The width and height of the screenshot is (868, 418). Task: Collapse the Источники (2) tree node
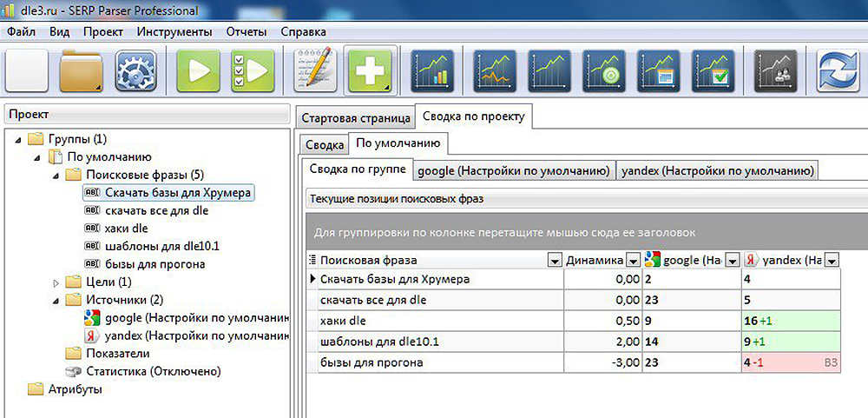tap(56, 300)
